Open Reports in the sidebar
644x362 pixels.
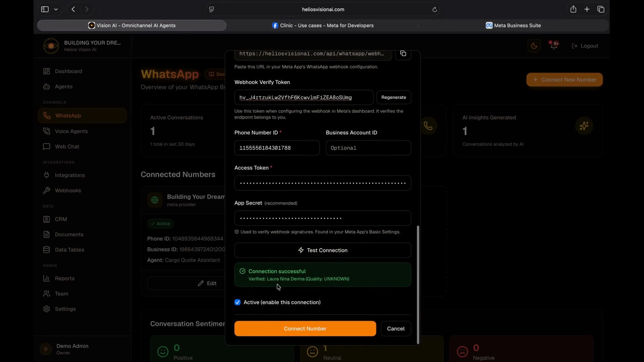(82, 278)
